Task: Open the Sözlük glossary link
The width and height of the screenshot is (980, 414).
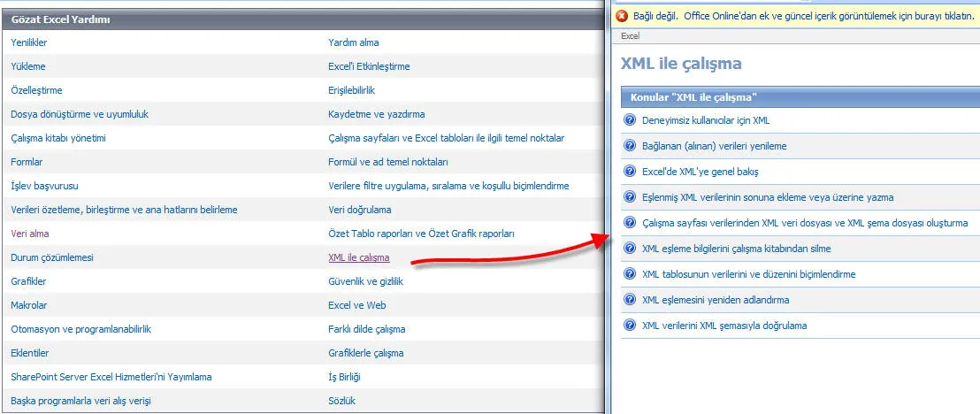Action: pos(341,401)
